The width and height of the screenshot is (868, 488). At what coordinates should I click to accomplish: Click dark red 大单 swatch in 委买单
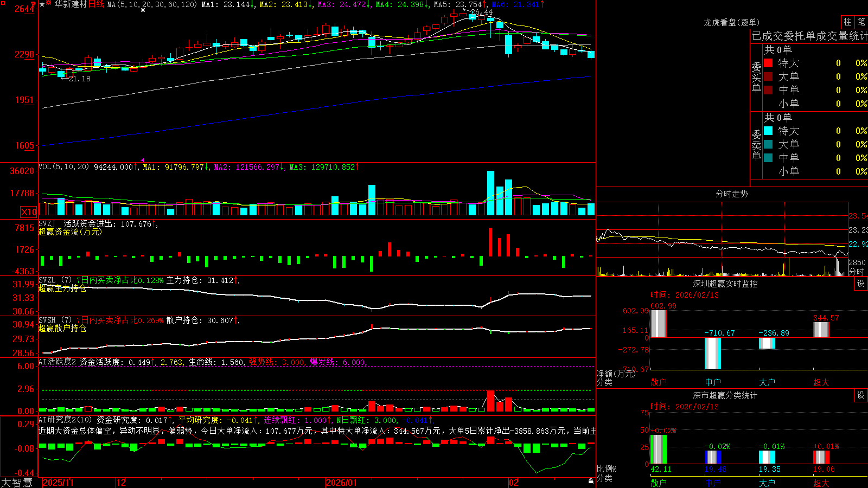(768, 76)
